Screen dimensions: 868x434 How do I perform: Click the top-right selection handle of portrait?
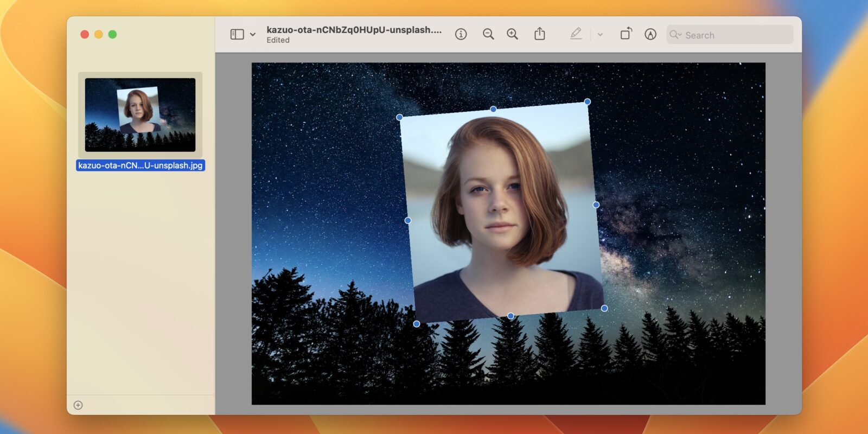[x=588, y=101]
